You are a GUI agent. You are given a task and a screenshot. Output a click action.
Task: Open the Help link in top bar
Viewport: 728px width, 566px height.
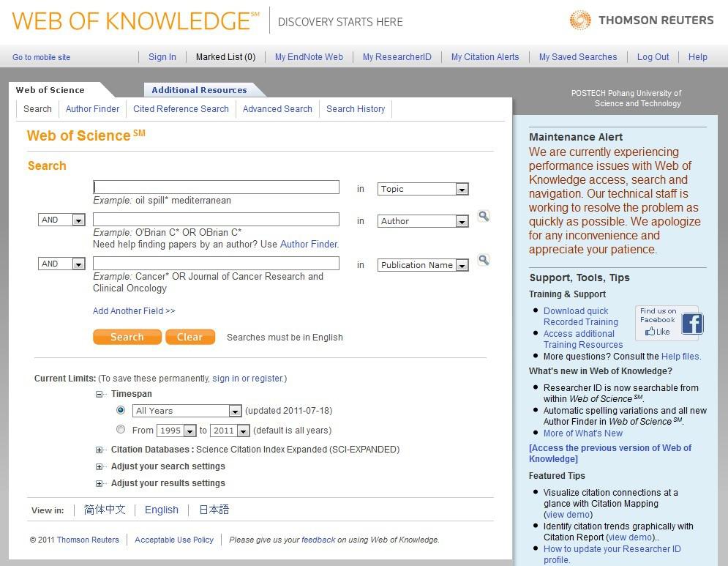click(697, 56)
